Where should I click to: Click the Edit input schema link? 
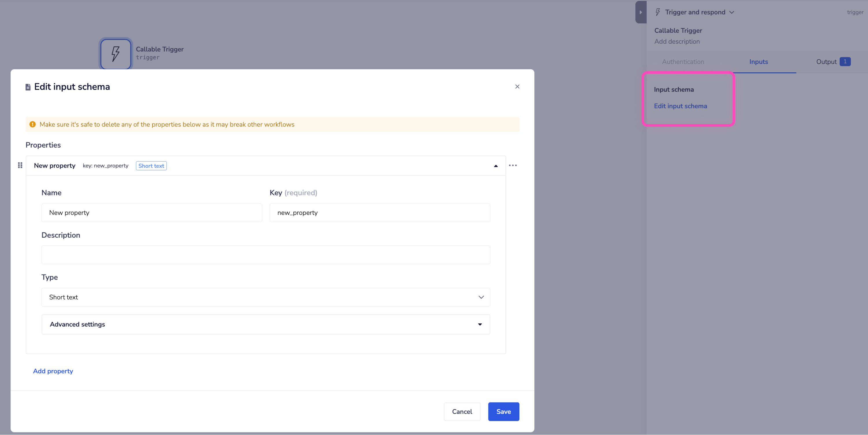click(680, 106)
